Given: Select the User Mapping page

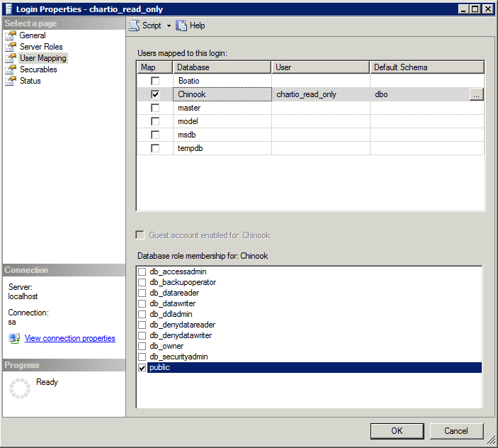Looking at the screenshot, I should tap(43, 58).
